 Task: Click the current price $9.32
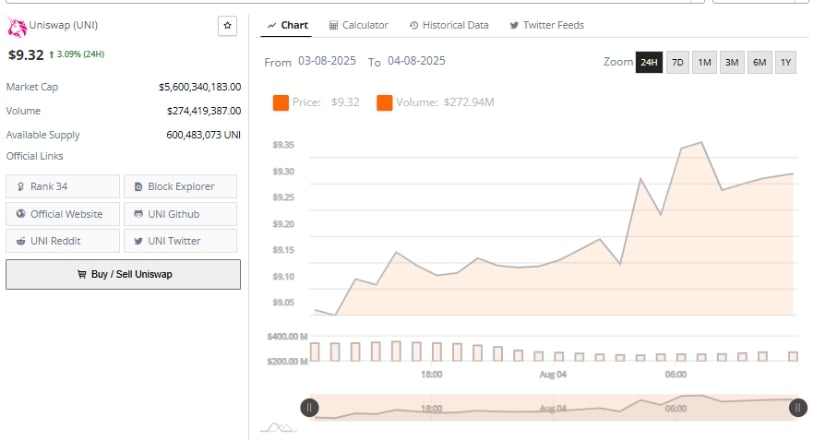pyautogui.click(x=26, y=55)
